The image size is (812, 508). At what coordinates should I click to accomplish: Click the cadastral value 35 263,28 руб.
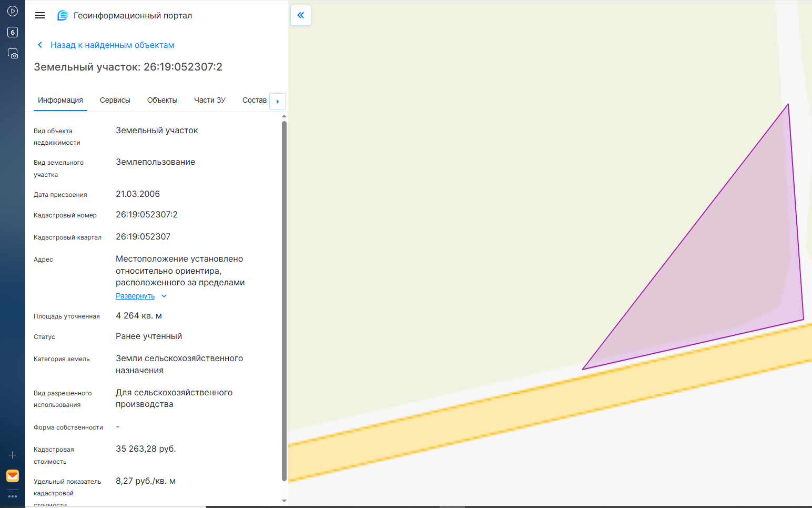pos(146,449)
